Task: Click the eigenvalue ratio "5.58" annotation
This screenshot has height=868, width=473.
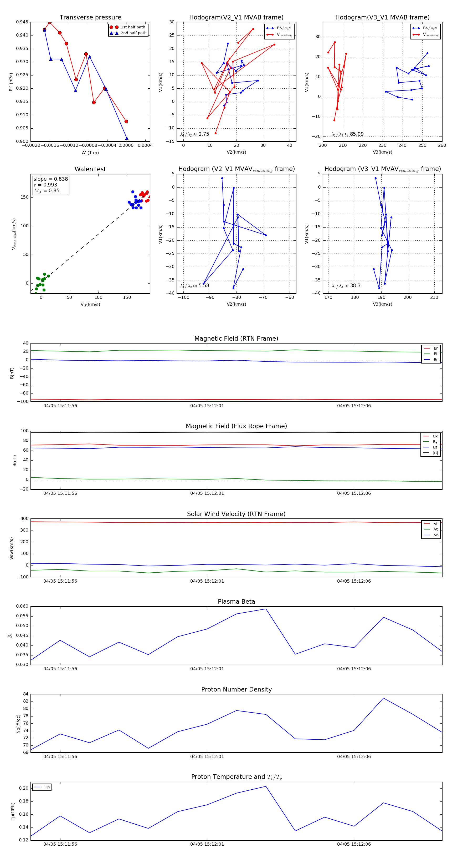Action: (194, 286)
